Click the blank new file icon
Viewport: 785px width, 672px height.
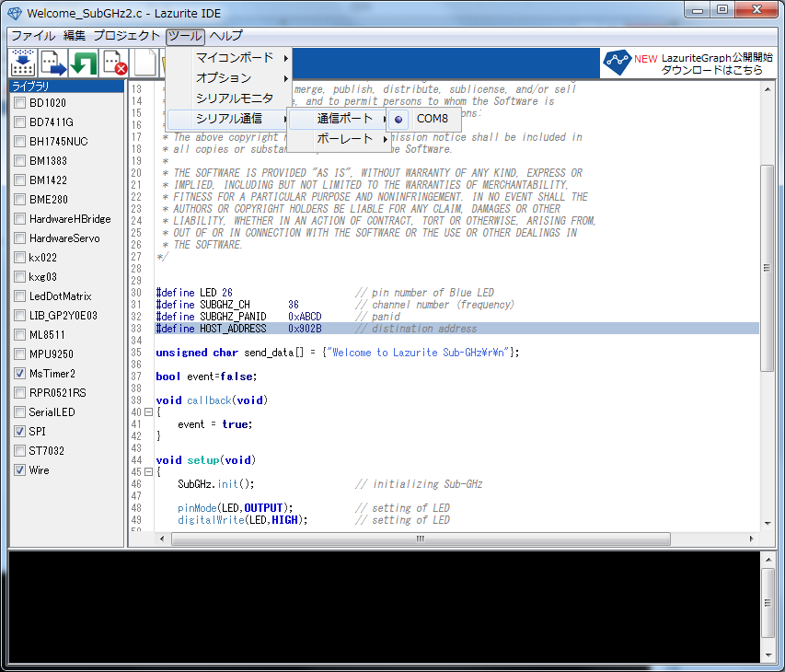pos(144,64)
